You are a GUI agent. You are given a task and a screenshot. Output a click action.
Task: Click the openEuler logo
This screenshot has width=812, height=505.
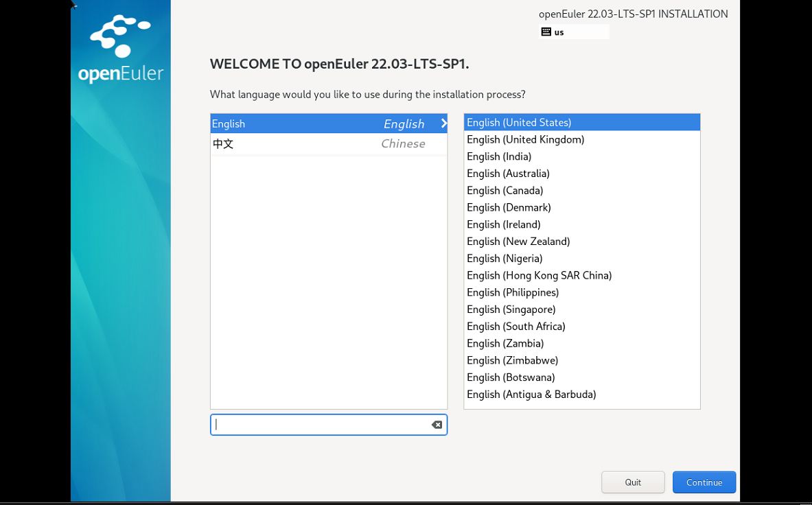pos(121,49)
